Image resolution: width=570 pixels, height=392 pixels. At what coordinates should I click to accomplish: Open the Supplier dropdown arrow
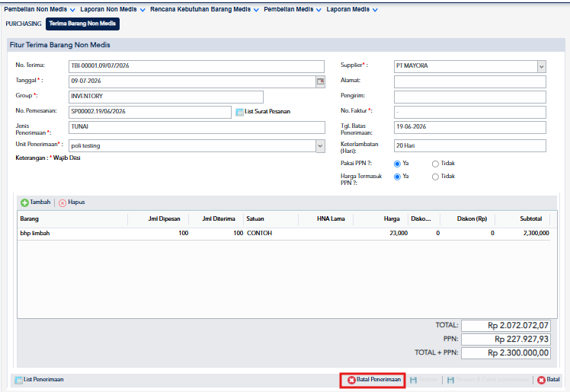click(542, 67)
